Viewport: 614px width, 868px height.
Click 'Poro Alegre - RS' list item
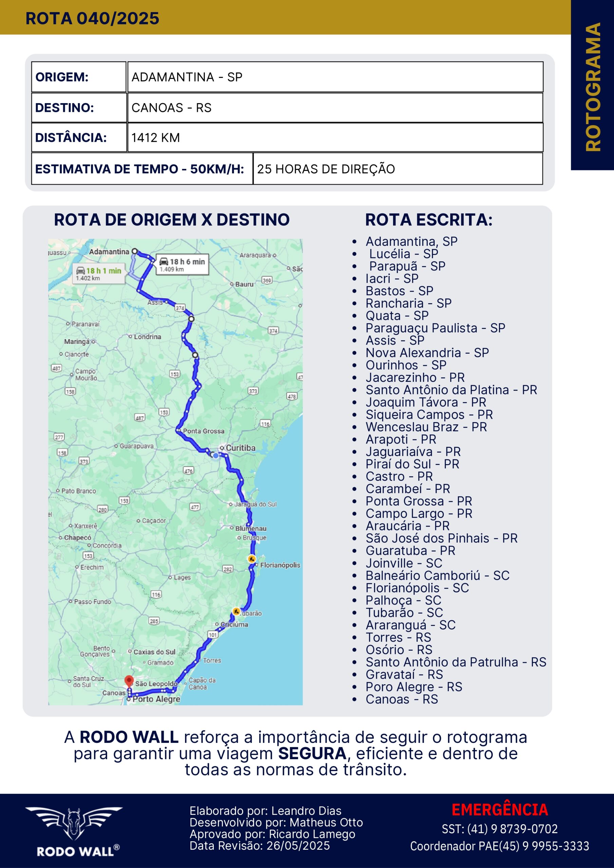(x=414, y=687)
